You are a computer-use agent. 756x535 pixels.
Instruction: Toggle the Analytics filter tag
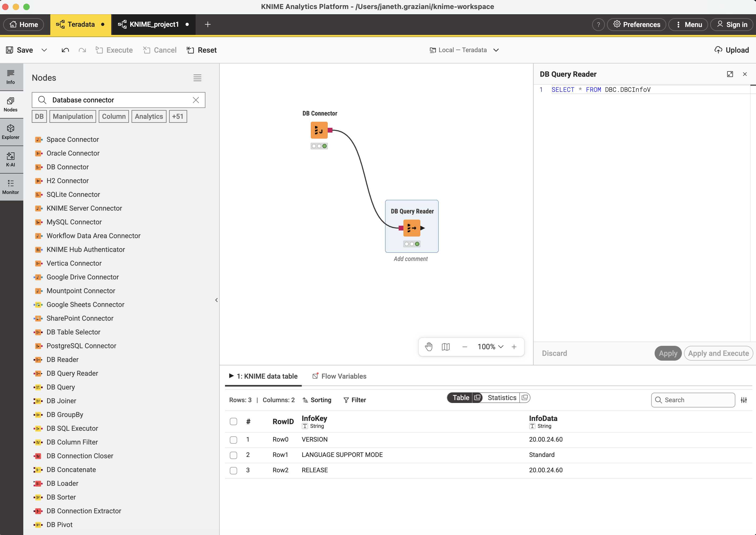(x=149, y=116)
